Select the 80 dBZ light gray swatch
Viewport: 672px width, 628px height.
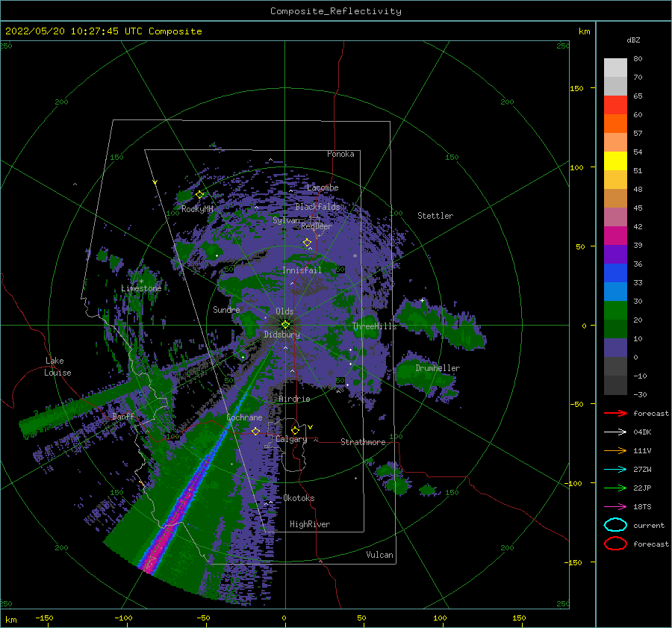615,67
